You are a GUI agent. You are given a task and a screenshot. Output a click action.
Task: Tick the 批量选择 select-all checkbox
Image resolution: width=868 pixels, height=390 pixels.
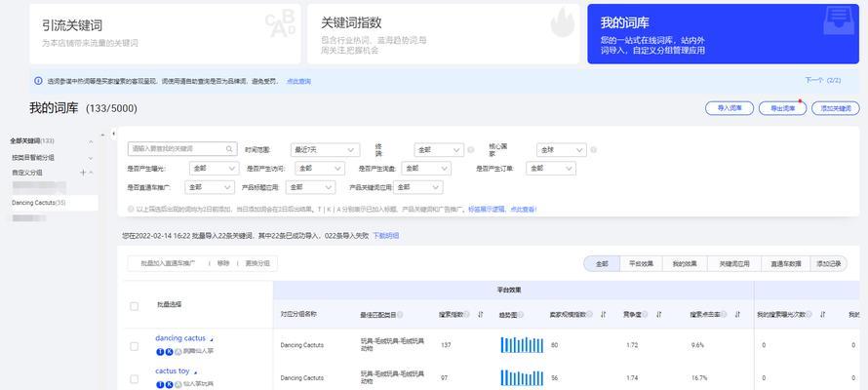[134, 306]
